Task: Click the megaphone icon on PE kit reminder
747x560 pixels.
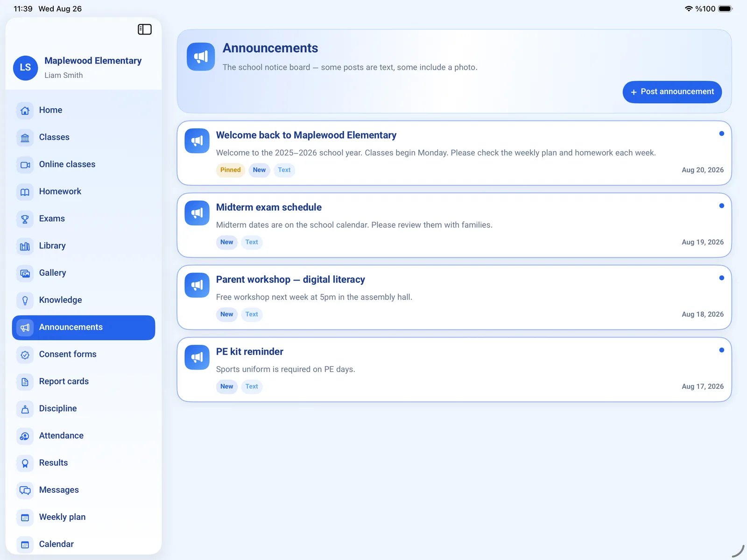Action: click(x=197, y=357)
